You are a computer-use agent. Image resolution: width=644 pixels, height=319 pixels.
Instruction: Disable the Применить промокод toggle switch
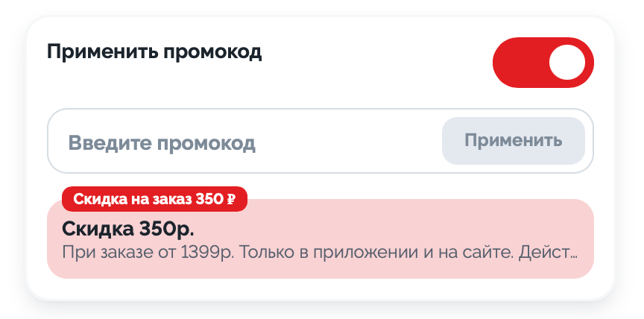pyautogui.click(x=543, y=63)
